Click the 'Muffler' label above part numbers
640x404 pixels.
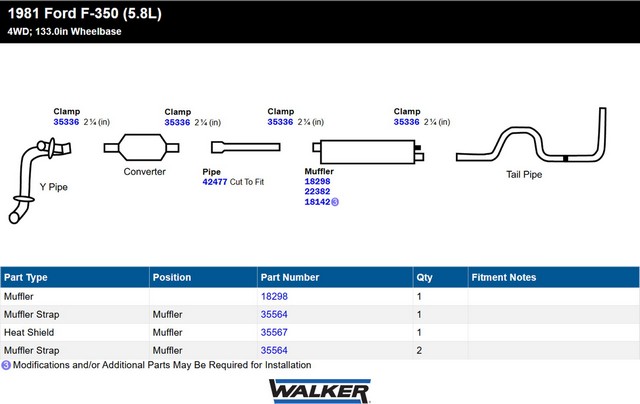319,171
